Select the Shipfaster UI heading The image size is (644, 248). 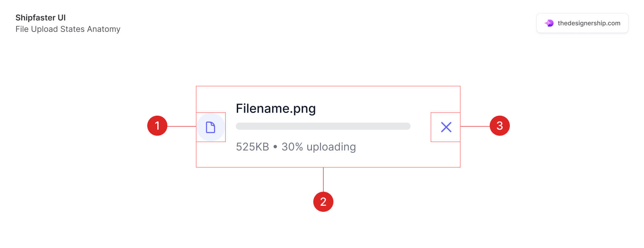tap(41, 17)
